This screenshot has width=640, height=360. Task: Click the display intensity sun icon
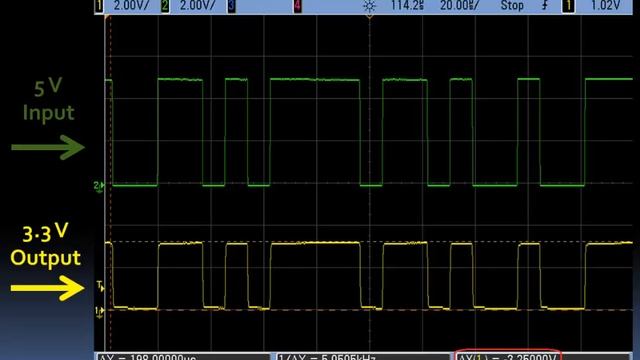point(369,6)
